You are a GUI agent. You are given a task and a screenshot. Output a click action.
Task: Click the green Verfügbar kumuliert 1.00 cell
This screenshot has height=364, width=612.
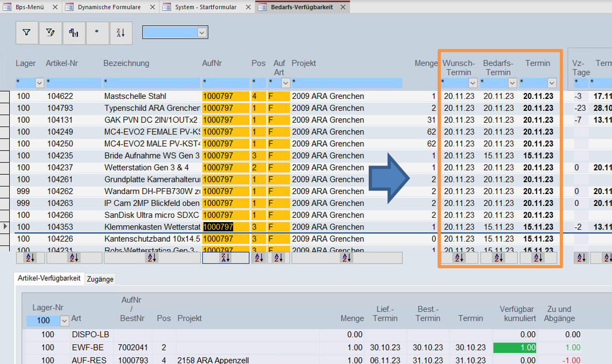pyautogui.click(x=515, y=347)
